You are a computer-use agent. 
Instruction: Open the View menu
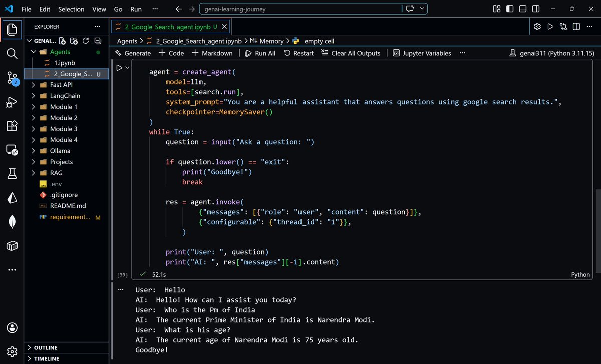(x=99, y=9)
